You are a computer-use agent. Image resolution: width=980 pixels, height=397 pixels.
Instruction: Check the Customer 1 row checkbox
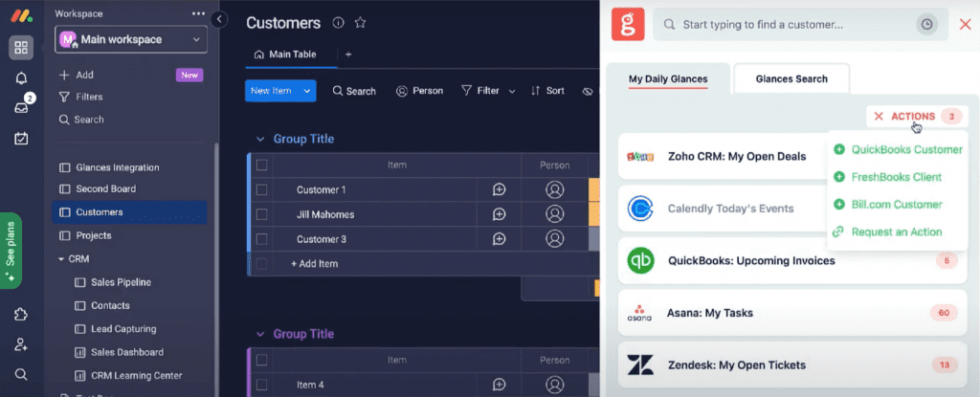click(x=262, y=189)
